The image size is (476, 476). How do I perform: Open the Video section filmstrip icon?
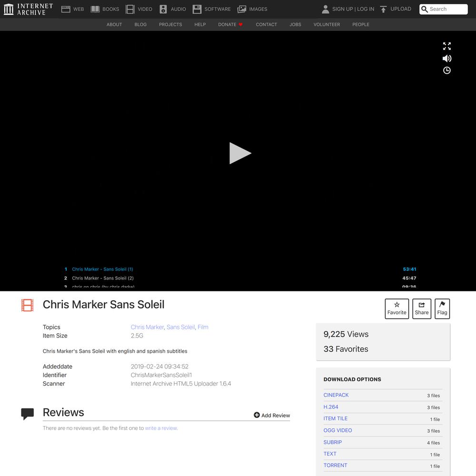pyautogui.click(x=130, y=9)
